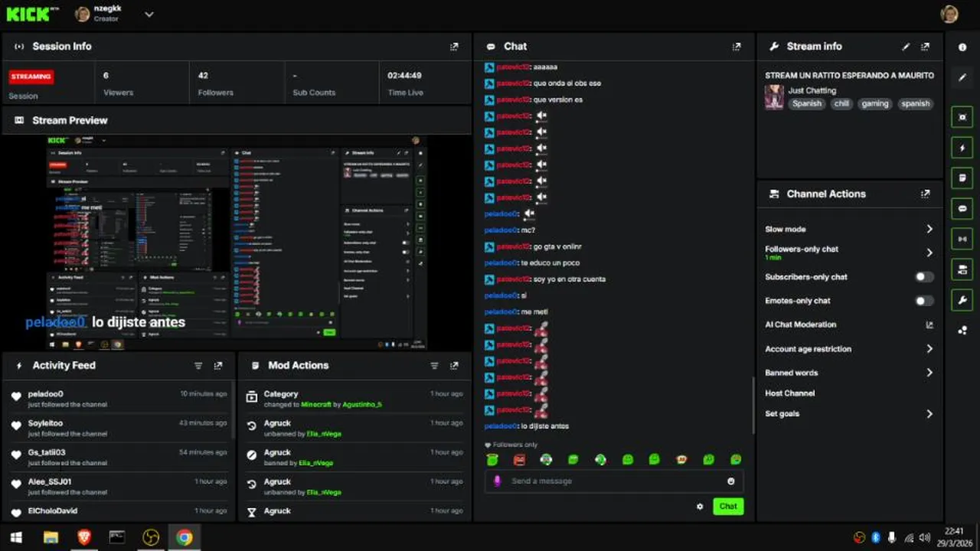Expand Banned words settings
The width and height of the screenshot is (980, 551).
(x=929, y=373)
